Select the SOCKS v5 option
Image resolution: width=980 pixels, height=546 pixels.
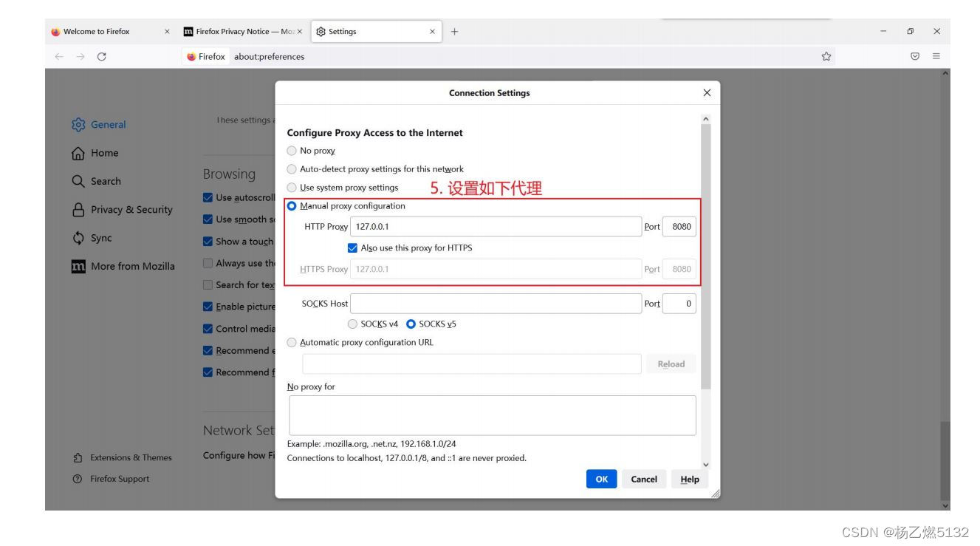(411, 324)
